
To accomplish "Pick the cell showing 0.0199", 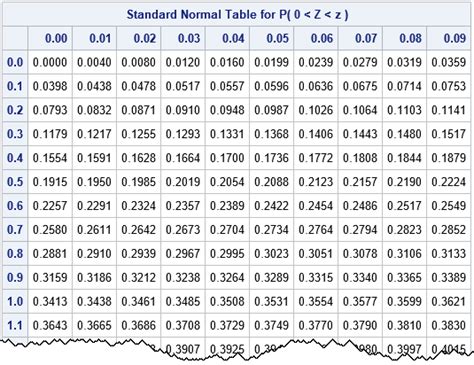I will coord(272,62).
